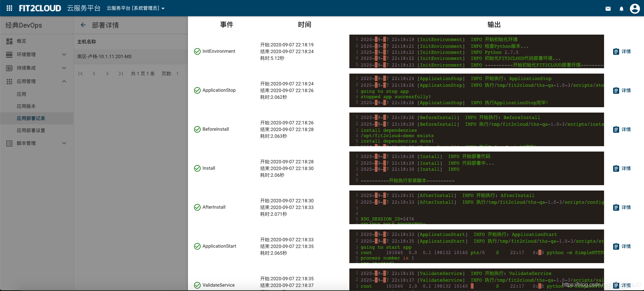Image resolution: width=644 pixels, height=291 pixels.
Task: Click the Install success check icon
Action: pyautogui.click(x=197, y=168)
